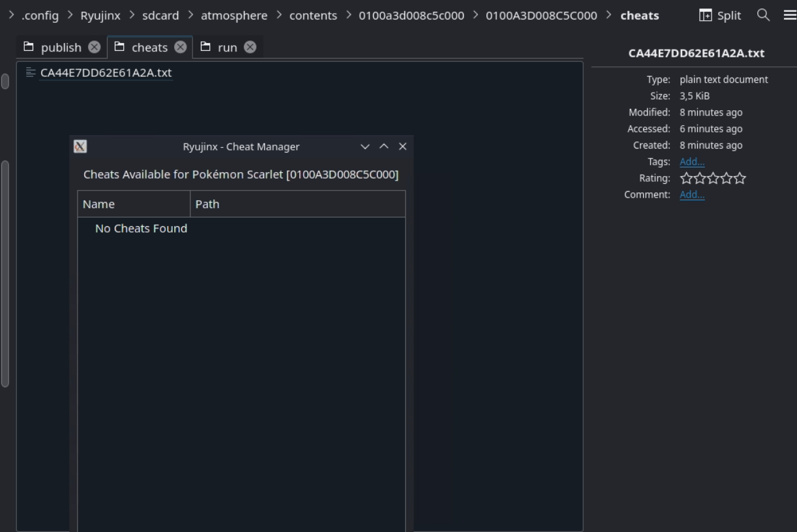Screen dimensions: 797x532
Task: Expand the chevron between atmosphere and contents
Action: tap(278, 15)
